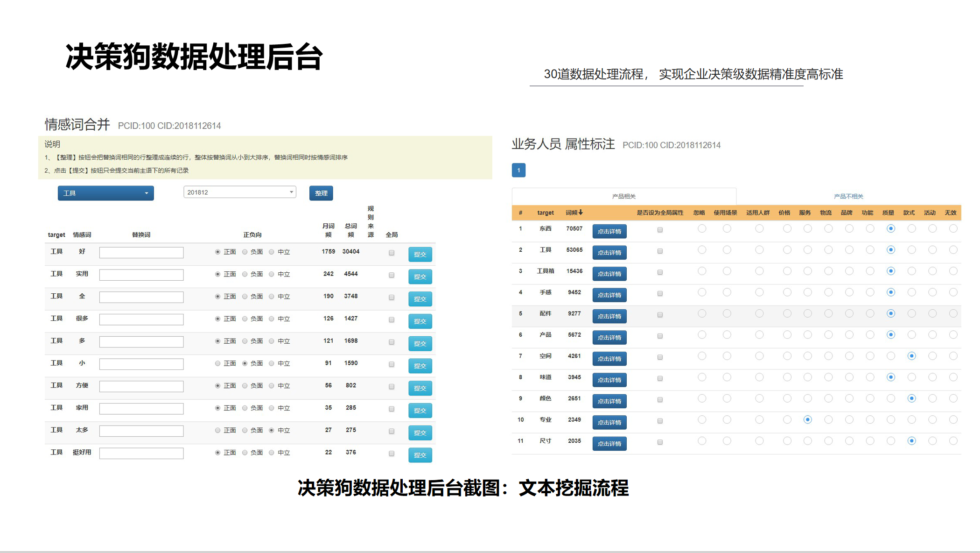The height and width of the screenshot is (553, 980).
Task: Tick the 全局 checkbox for 很多
Action: pyautogui.click(x=392, y=319)
